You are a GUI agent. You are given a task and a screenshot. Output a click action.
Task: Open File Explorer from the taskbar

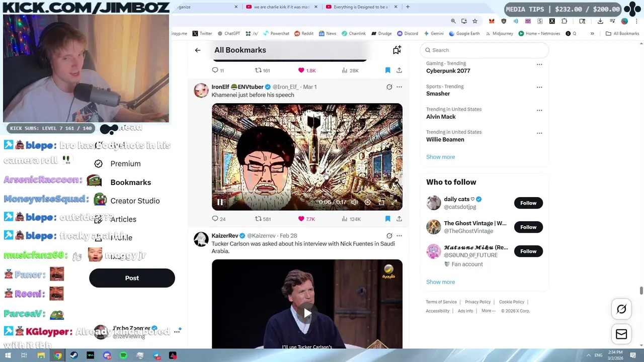point(41,355)
